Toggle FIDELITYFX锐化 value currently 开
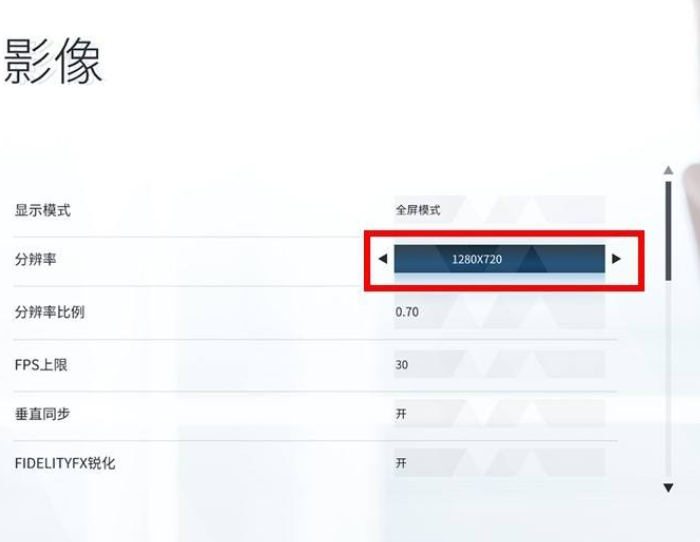This screenshot has width=700, height=542. pos(499,463)
